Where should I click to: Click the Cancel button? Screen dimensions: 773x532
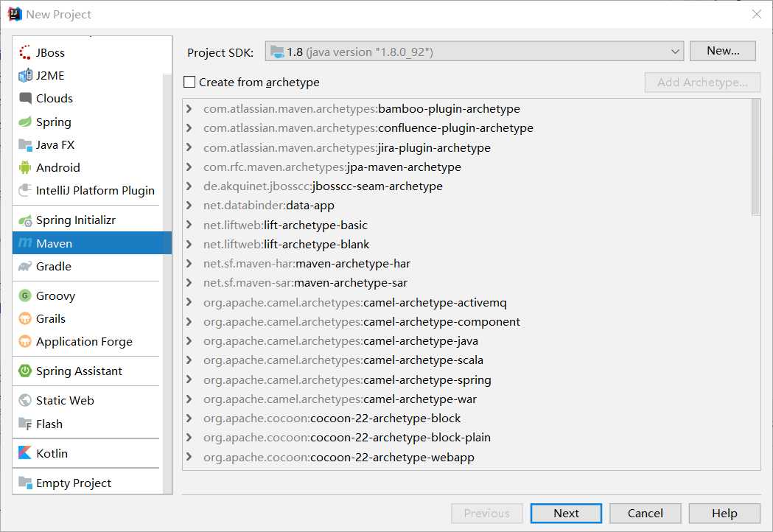(645, 514)
